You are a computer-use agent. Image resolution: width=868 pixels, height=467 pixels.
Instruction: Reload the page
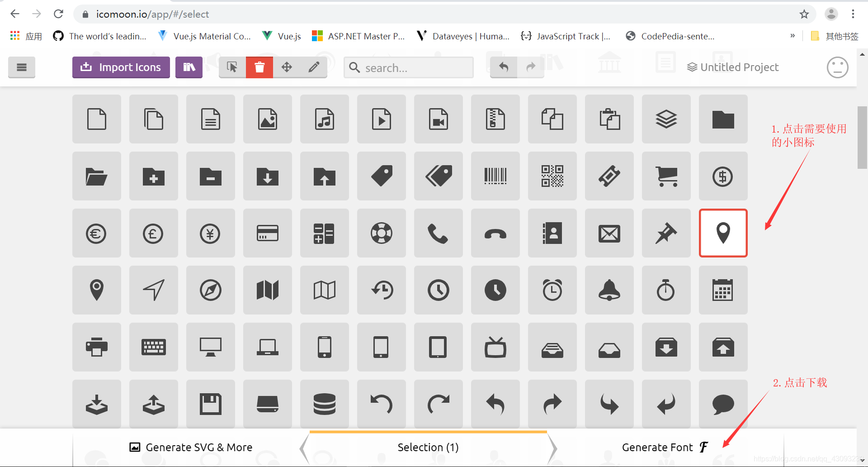pos(58,14)
